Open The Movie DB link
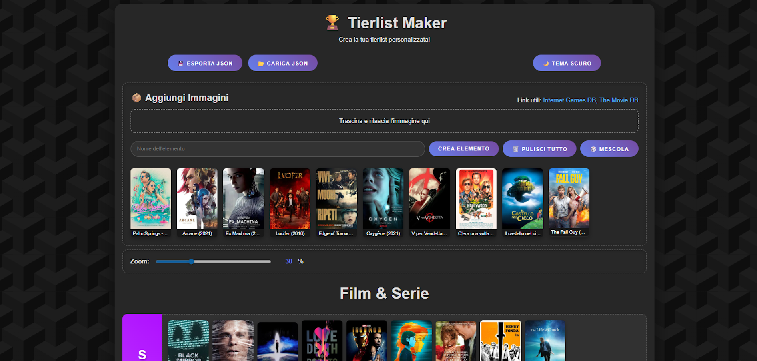 coord(619,100)
